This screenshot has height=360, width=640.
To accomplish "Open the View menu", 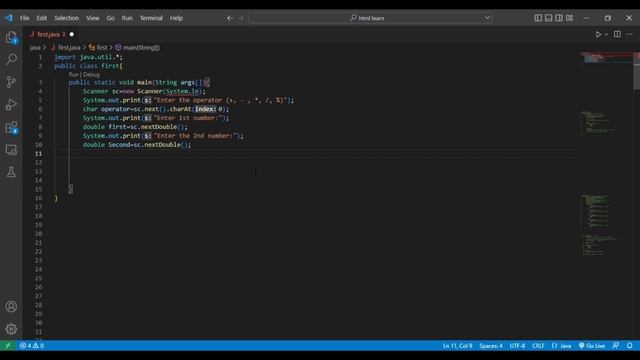I will [93, 18].
